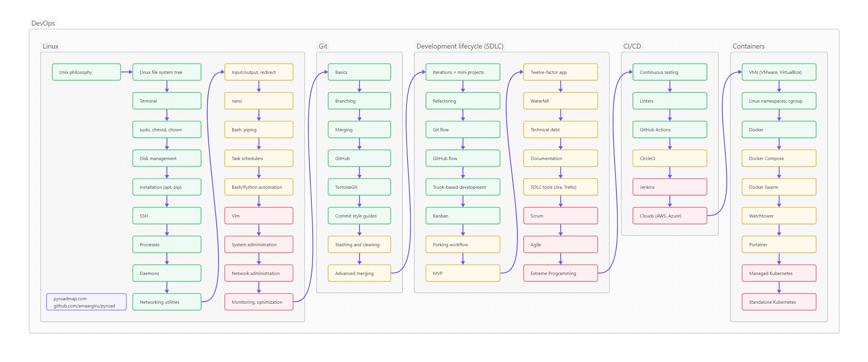Select the Containers group label
Image resolution: width=868 pixels, height=362 pixels.
click(x=748, y=46)
